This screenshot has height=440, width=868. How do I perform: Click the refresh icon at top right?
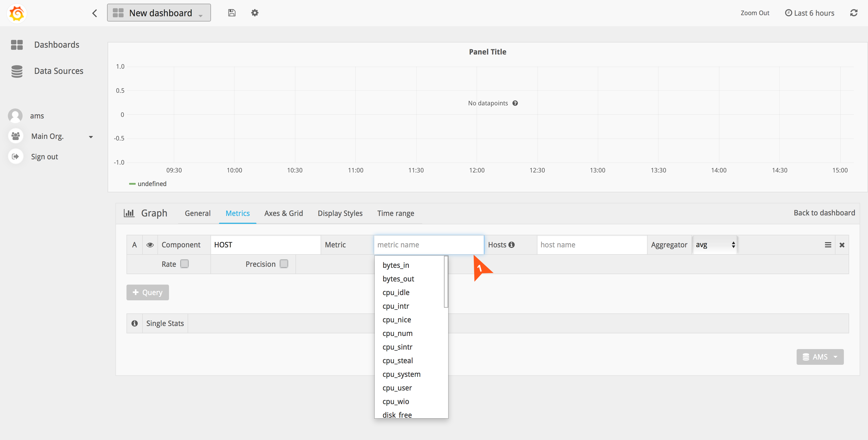tap(854, 13)
